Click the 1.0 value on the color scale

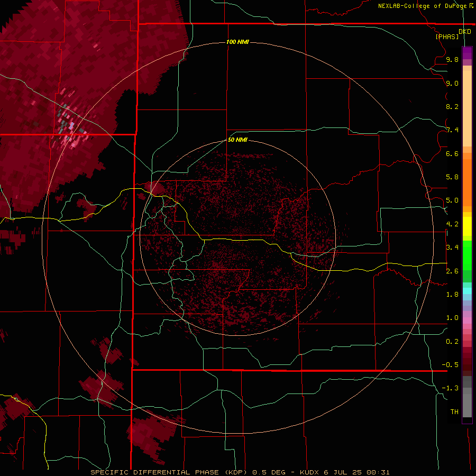point(452,318)
